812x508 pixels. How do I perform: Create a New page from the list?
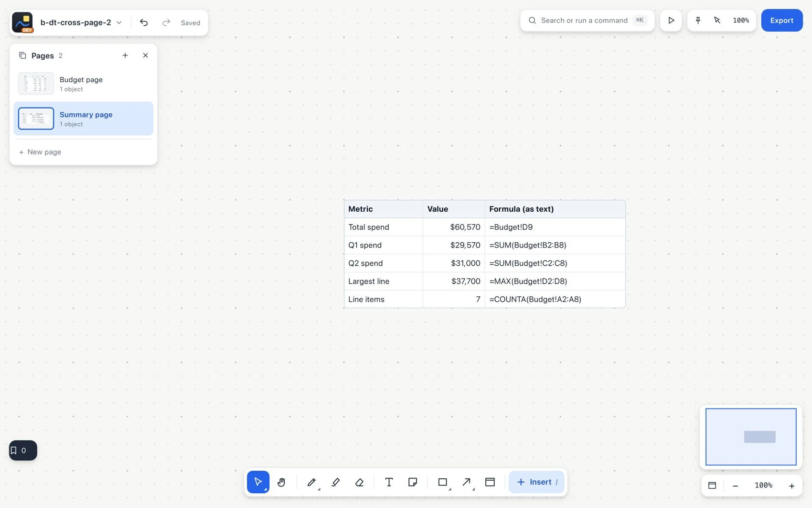pos(40,152)
